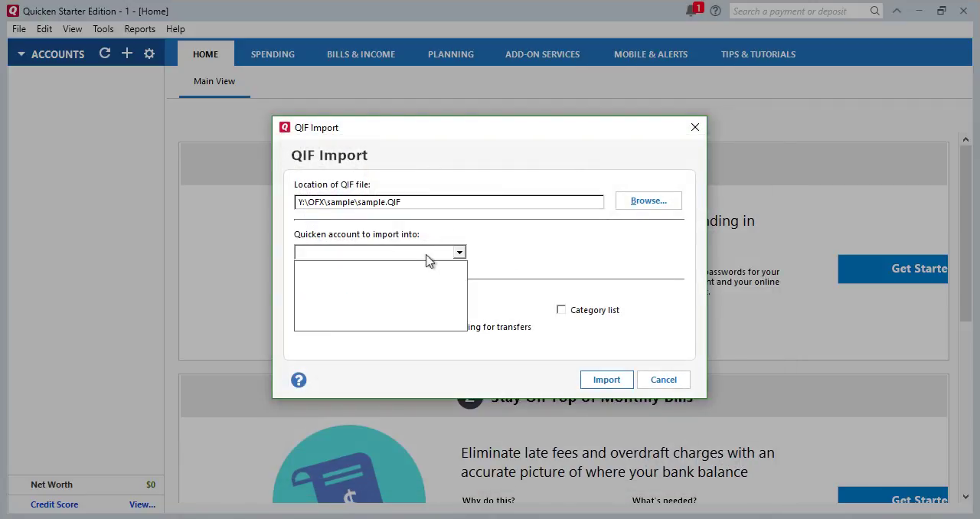This screenshot has width=980, height=519.
Task: Open the Tips & Tutorials tab
Action: point(758,54)
